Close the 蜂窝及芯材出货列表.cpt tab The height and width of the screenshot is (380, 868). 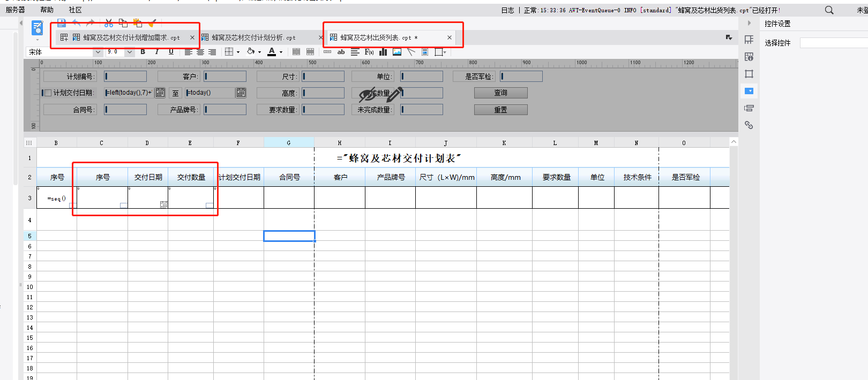pos(450,37)
